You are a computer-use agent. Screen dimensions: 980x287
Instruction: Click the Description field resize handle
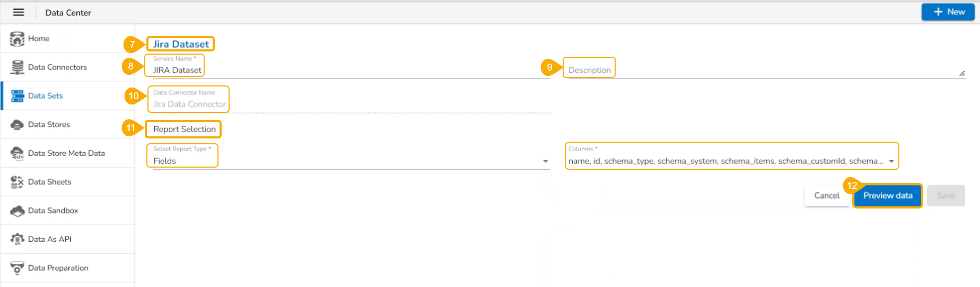click(x=961, y=74)
